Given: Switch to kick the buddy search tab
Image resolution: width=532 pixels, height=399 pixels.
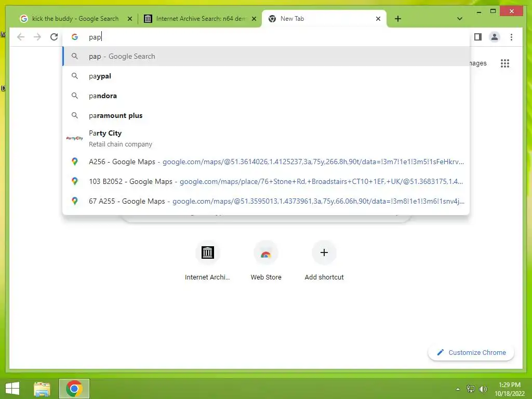Looking at the screenshot, I should [x=75, y=19].
